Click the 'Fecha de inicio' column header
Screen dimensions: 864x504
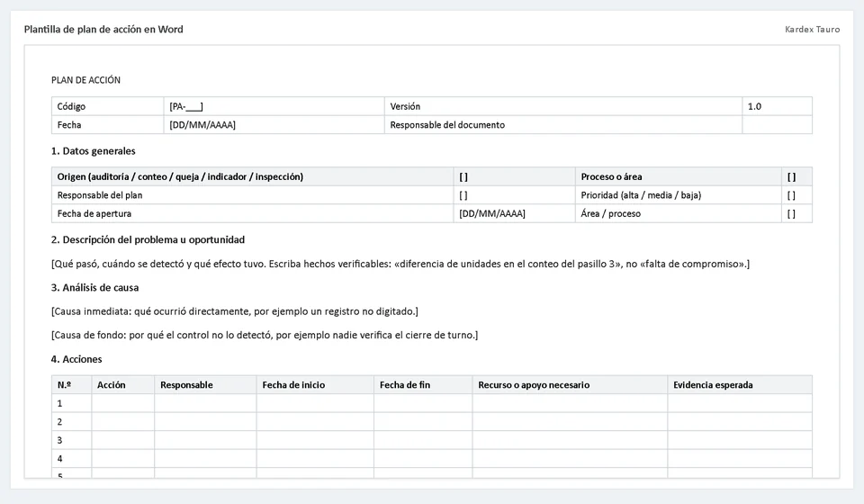pos(315,385)
